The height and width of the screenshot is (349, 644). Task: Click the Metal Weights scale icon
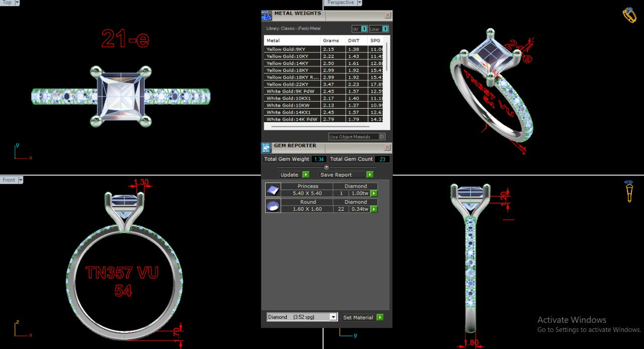point(267,16)
